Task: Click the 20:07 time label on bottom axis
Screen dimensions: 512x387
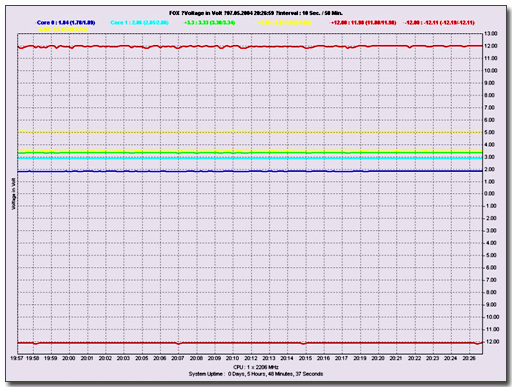Action: tap(178, 358)
